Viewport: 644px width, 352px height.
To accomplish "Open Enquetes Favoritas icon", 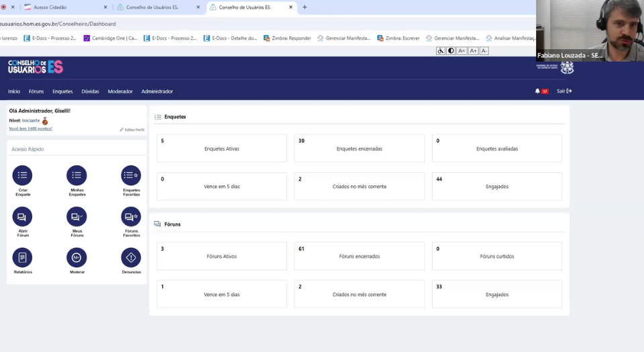I will click(x=131, y=175).
